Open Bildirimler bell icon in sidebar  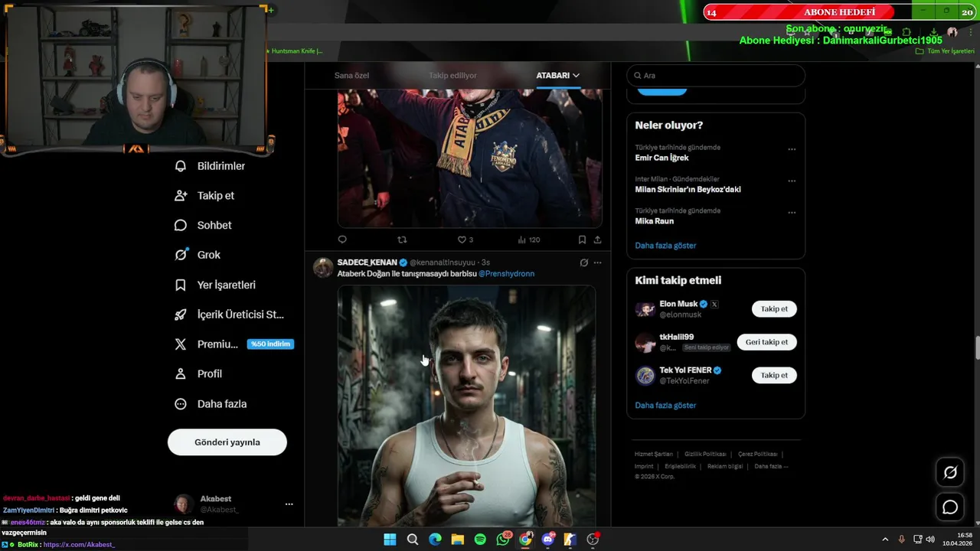[181, 166]
